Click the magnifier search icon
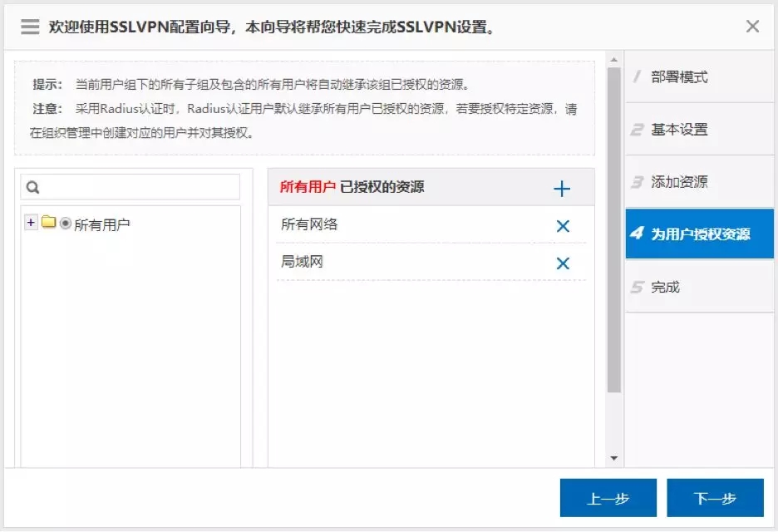The height and width of the screenshot is (532, 778). (33, 188)
